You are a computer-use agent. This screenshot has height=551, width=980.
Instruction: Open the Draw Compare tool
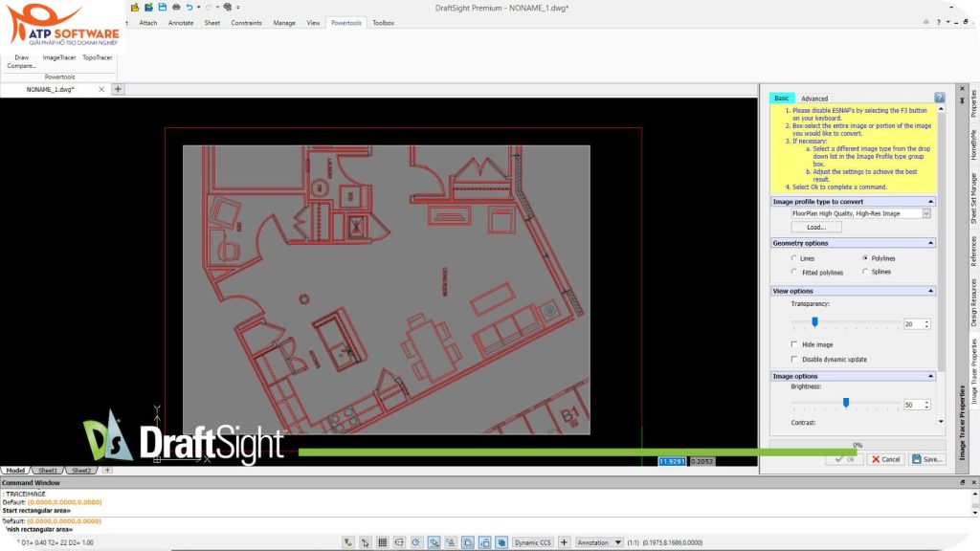[19, 61]
